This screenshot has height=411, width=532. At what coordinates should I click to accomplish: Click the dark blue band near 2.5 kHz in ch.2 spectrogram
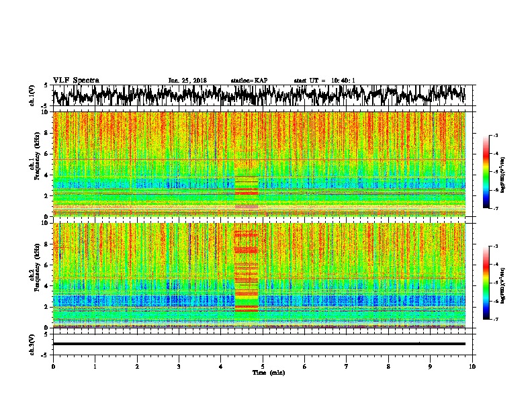click(259, 300)
